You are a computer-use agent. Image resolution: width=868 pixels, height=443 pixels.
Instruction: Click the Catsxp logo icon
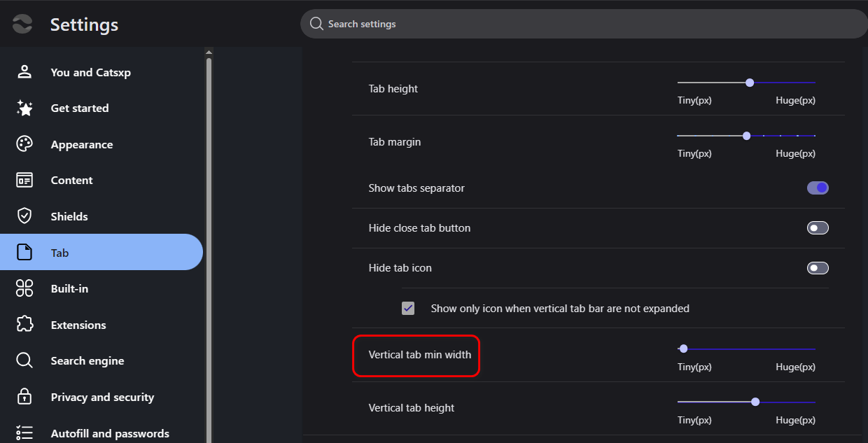click(22, 24)
